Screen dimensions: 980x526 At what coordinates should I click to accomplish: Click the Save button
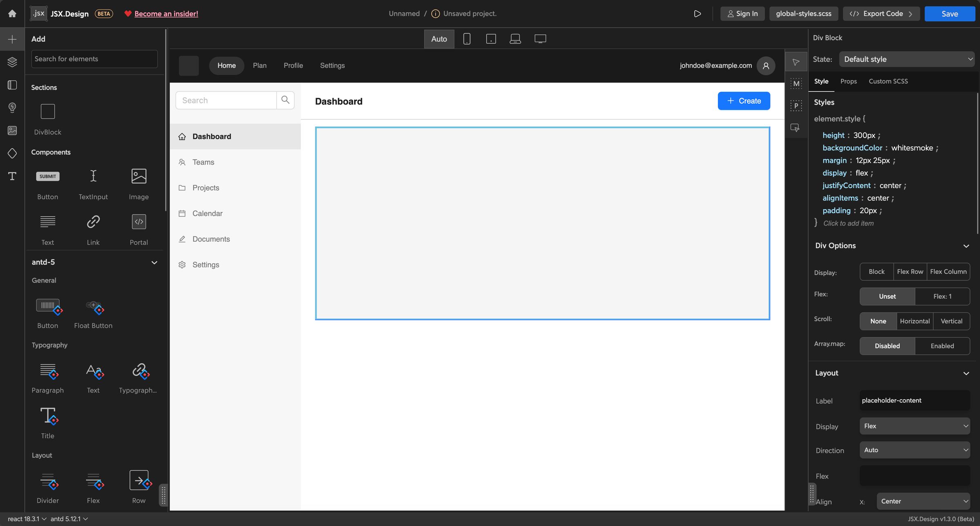coord(949,13)
